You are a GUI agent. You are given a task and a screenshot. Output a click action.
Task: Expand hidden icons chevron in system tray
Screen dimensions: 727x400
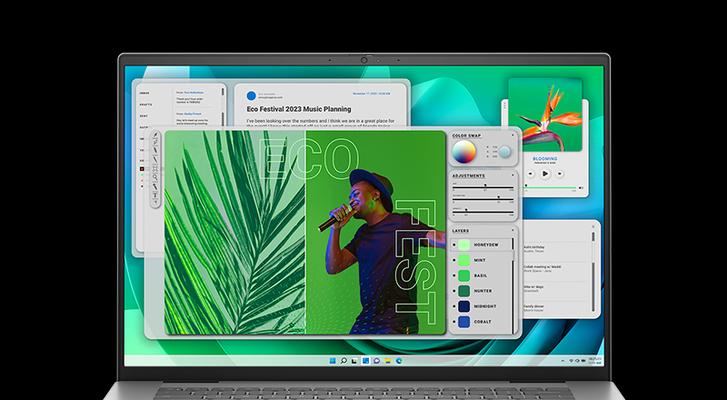point(562,361)
